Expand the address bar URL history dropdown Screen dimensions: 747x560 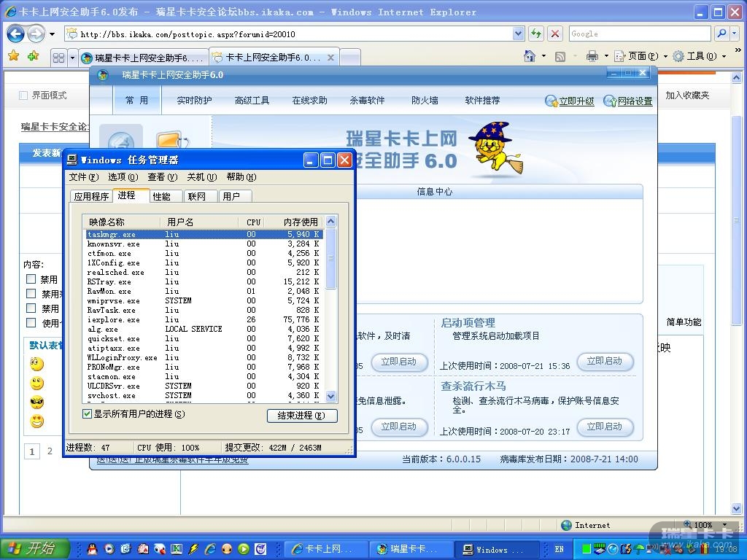coord(519,34)
